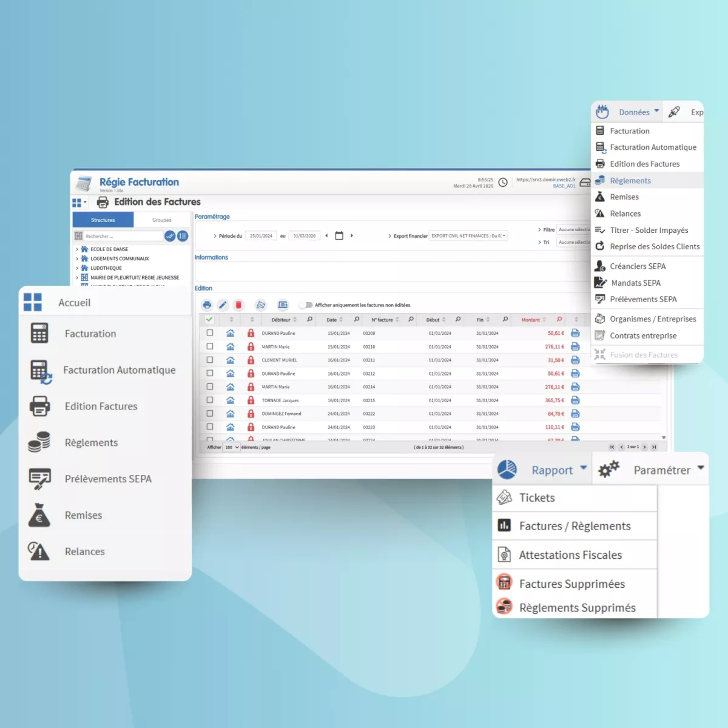Screen dimensions: 728x728
Task: Go to next page in table pagination
Action: 645,447
